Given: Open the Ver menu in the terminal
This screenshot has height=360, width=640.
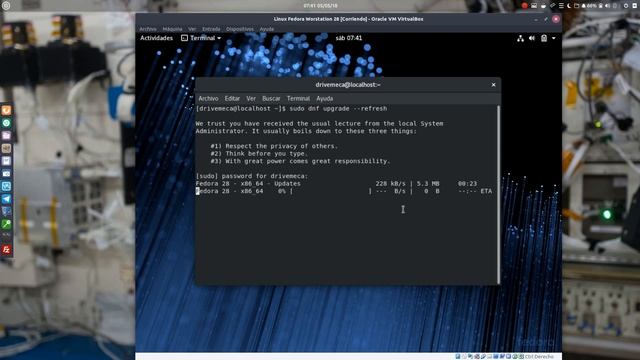Looking at the screenshot, I should click(x=251, y=98).
